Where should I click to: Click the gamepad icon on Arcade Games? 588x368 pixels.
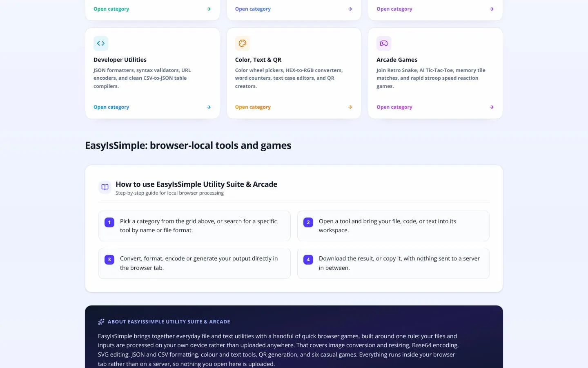click(x=384, y=43)
